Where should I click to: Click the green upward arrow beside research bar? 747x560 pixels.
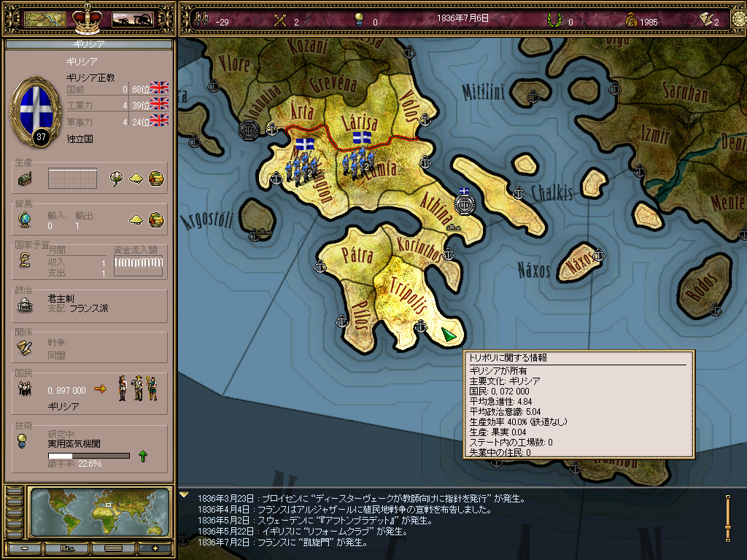click(143, 456)
